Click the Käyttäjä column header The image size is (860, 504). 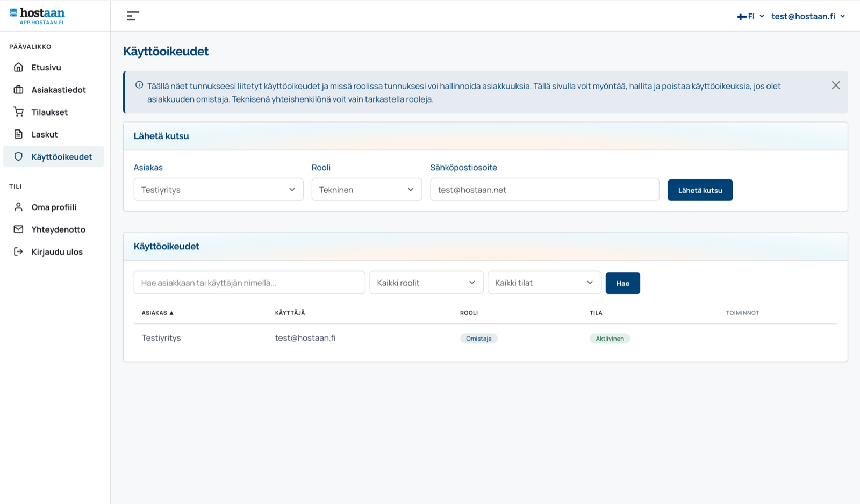(x=290, y=313)
